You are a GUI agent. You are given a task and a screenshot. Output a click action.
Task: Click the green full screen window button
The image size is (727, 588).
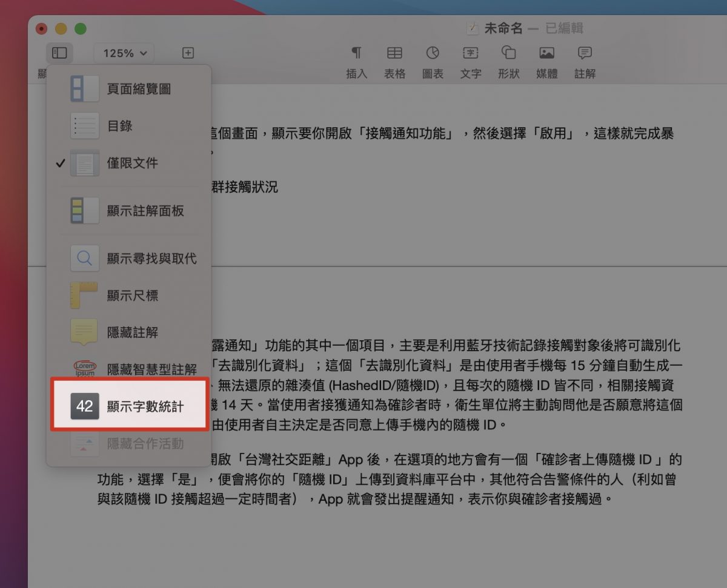click(x=80, y=28)
